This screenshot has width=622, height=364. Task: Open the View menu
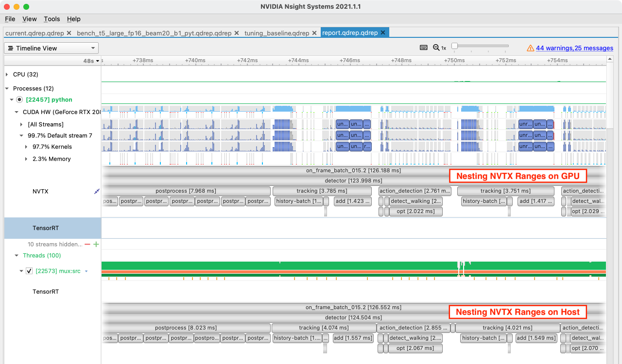point(30,19)
